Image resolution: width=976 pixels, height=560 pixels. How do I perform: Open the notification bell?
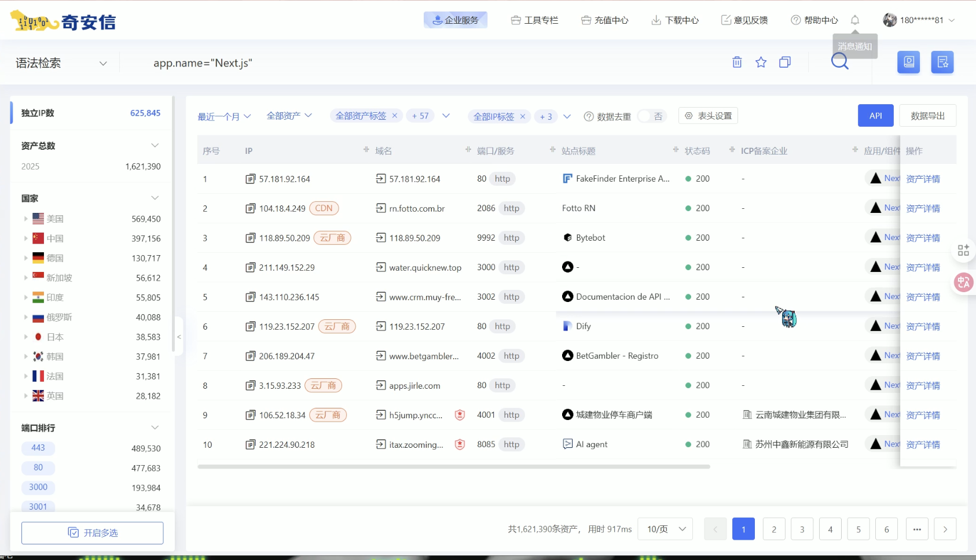(x=855, y=20)
